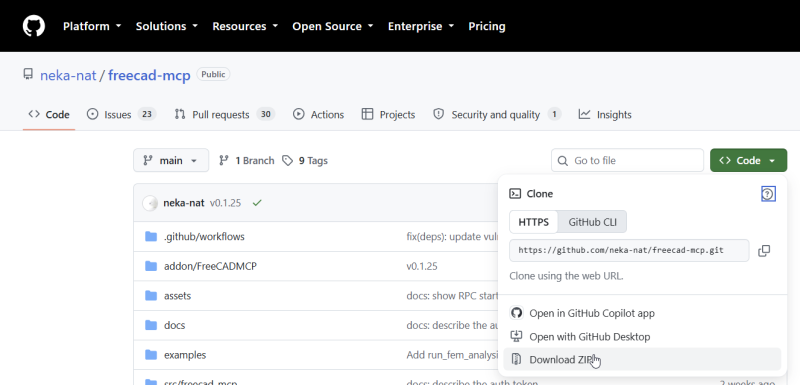
Task: Select the clone URL text field
Action: 629,250
